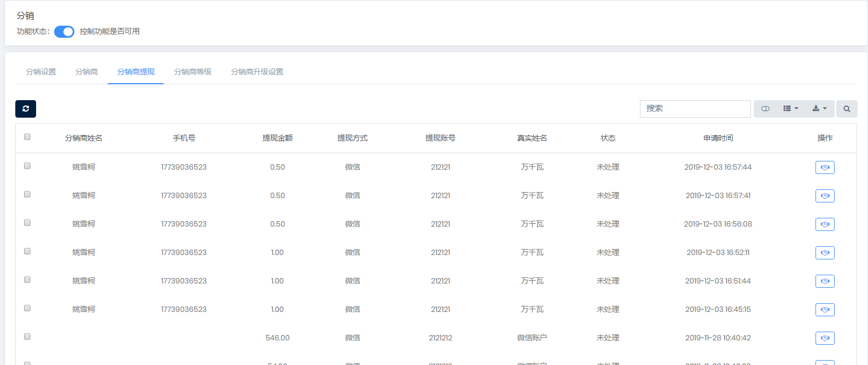Click into the 搜索 search field
The width and height of the screenshot is (868, 365).
pos(695,109)
